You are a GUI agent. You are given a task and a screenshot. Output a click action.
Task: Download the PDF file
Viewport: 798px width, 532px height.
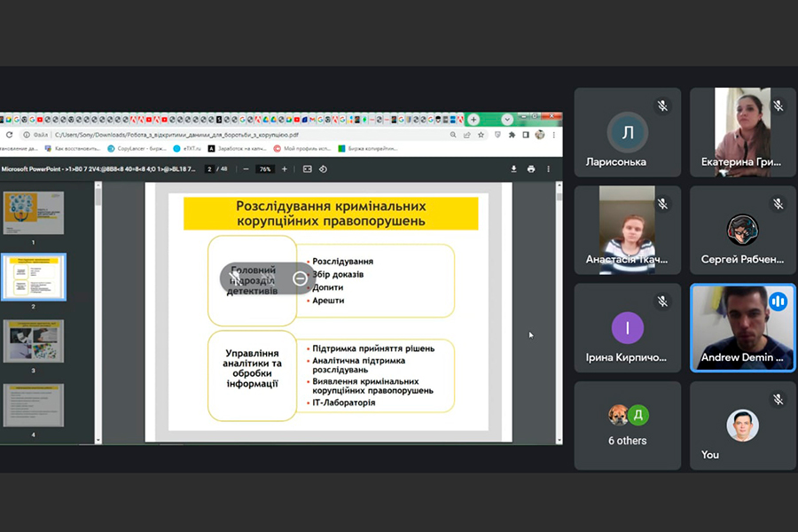[513, 168]
